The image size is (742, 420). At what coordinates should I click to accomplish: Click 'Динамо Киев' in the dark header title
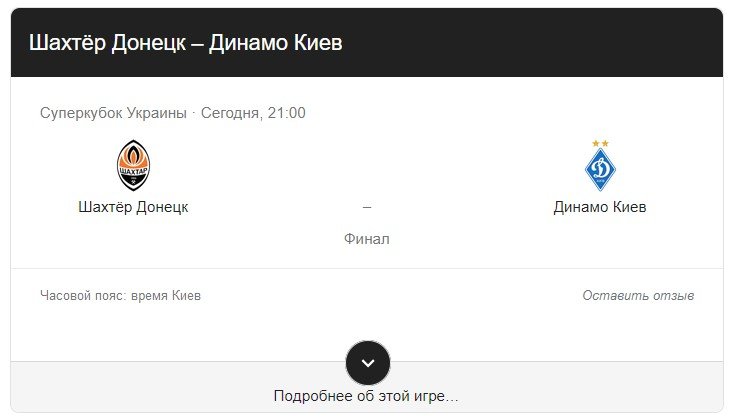[x=275, y=43]
